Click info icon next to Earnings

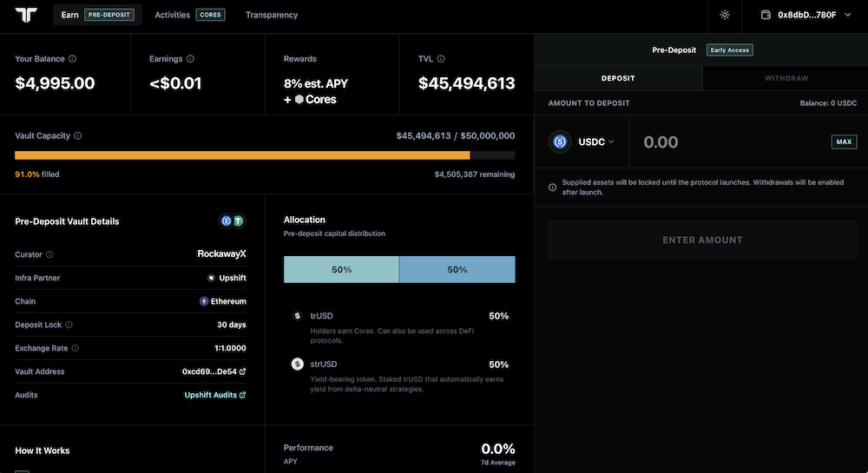click(x=190, y=59)
